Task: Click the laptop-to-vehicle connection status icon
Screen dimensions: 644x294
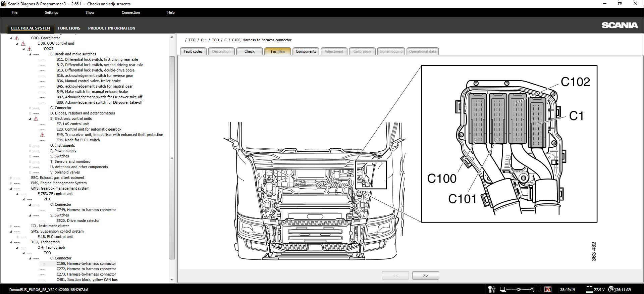Action: 518,289
